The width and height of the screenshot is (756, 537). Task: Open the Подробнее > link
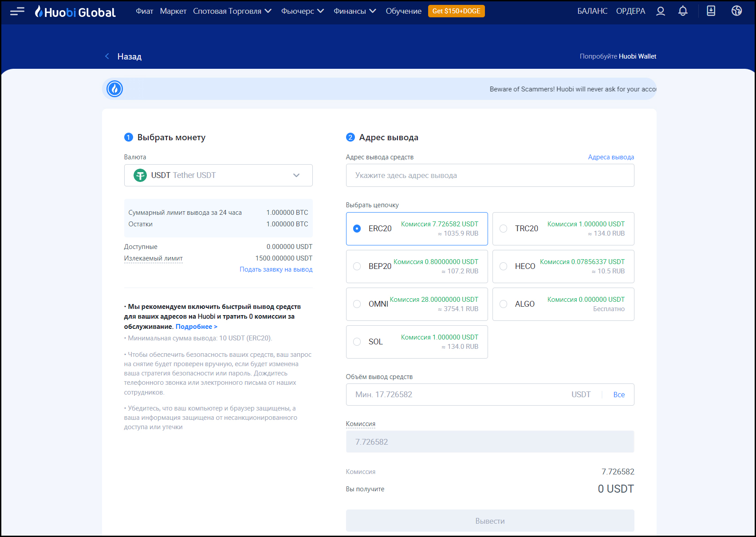tap(197, 327)
